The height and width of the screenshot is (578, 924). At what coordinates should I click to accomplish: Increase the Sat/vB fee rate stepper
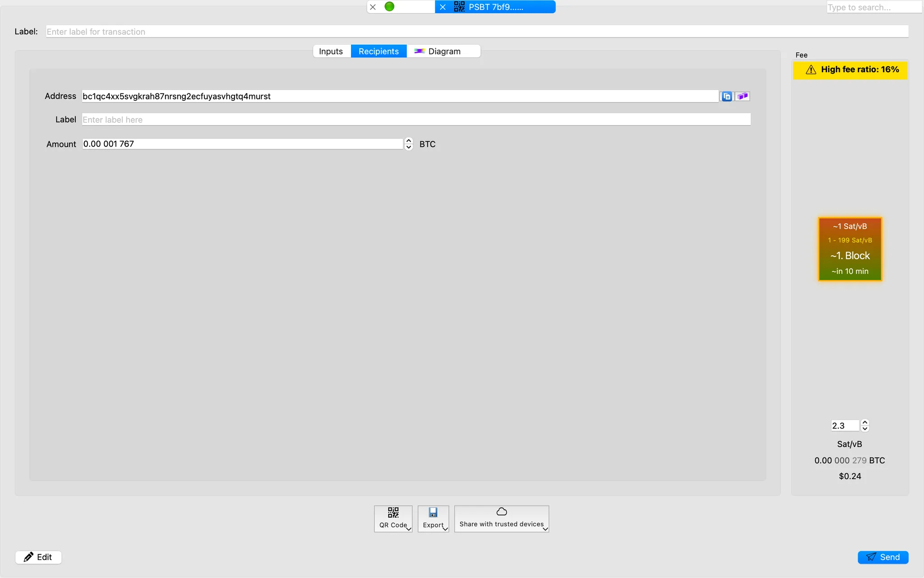click(864, 422)
